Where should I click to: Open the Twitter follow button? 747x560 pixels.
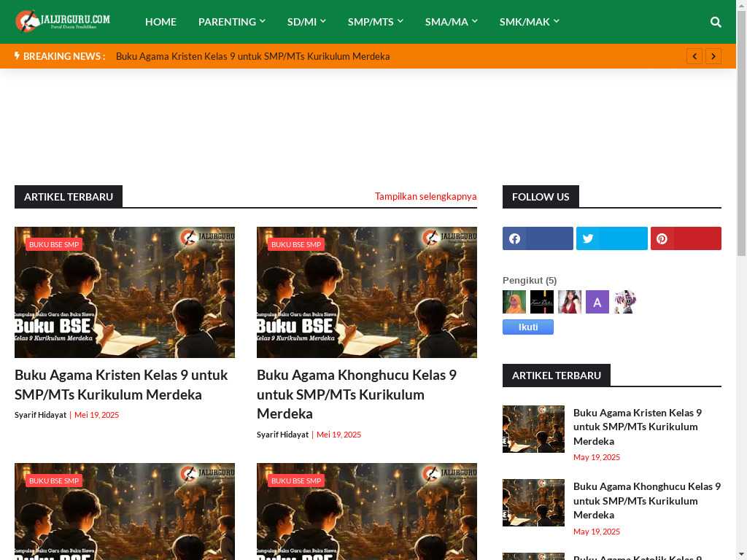pyautogui.click(x=612, y=238)
